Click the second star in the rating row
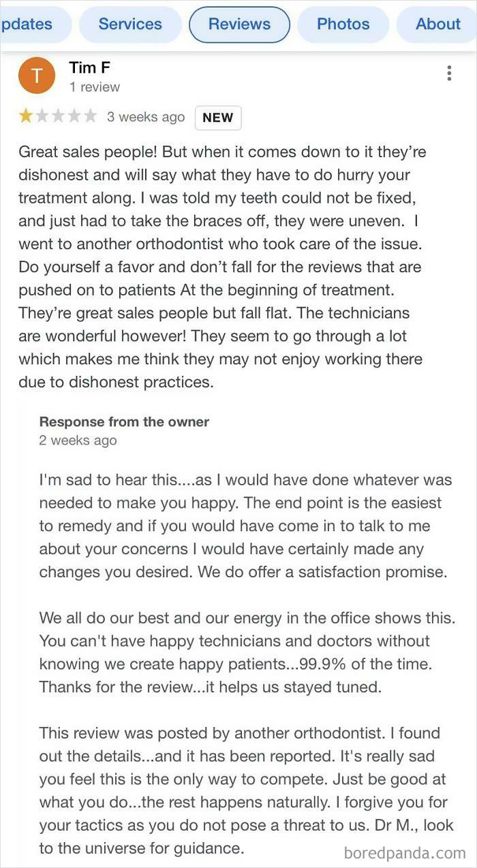The image size is (477, 868). pos(42,116)
